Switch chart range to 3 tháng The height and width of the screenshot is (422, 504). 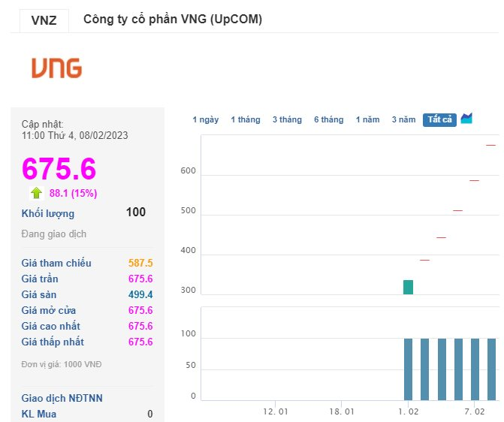click(x=287, y=120)
